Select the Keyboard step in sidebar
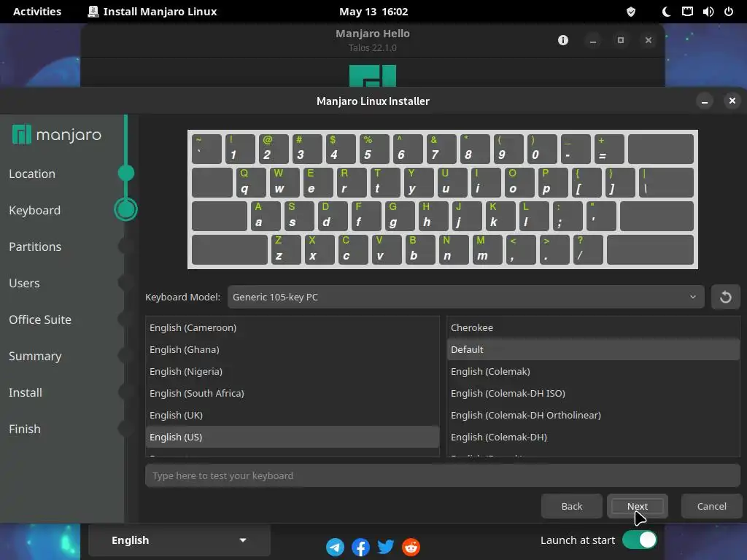The width and height of the screenshot is (747, 560). click(x=35, y=210)
